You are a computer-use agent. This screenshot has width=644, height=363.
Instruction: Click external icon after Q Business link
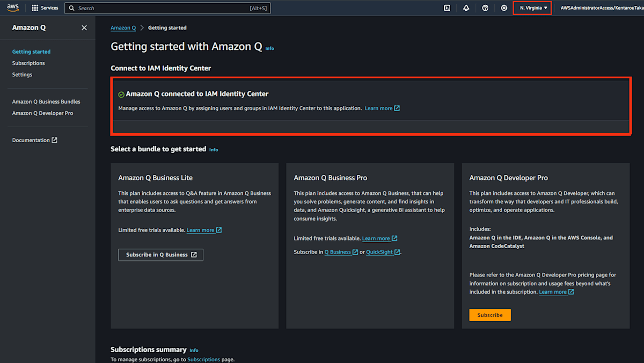point(355,252)
